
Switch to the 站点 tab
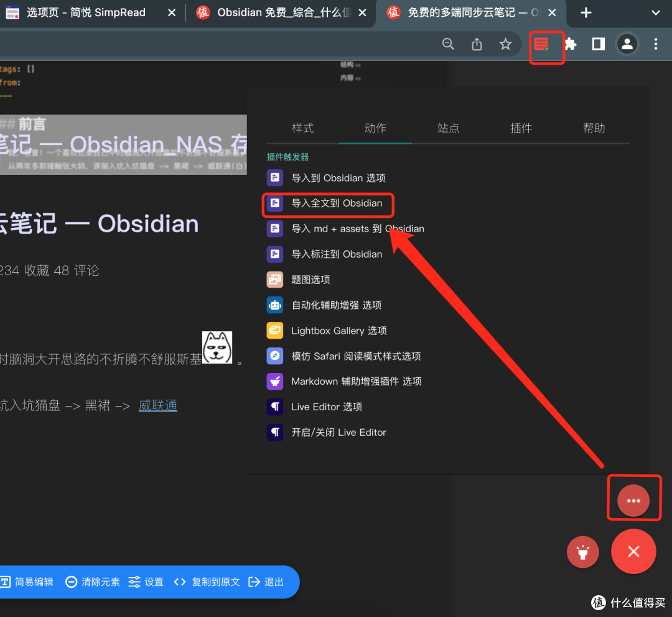(x=449, y=128)
